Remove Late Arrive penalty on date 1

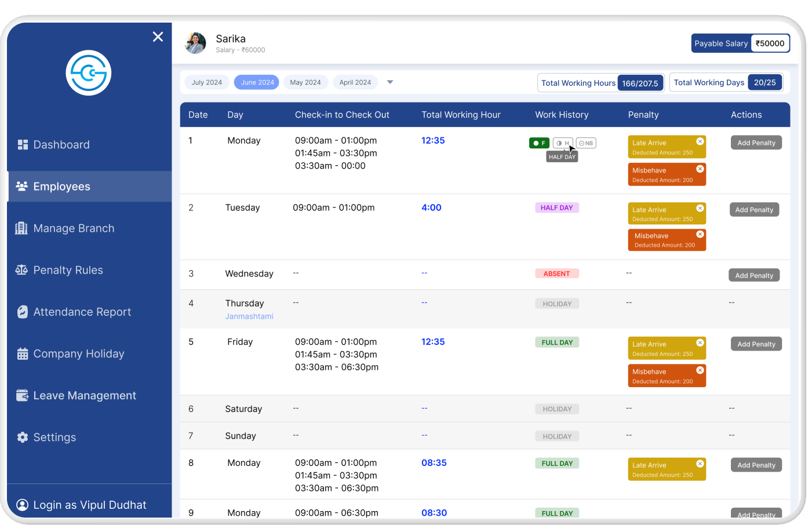pos(700,142)
